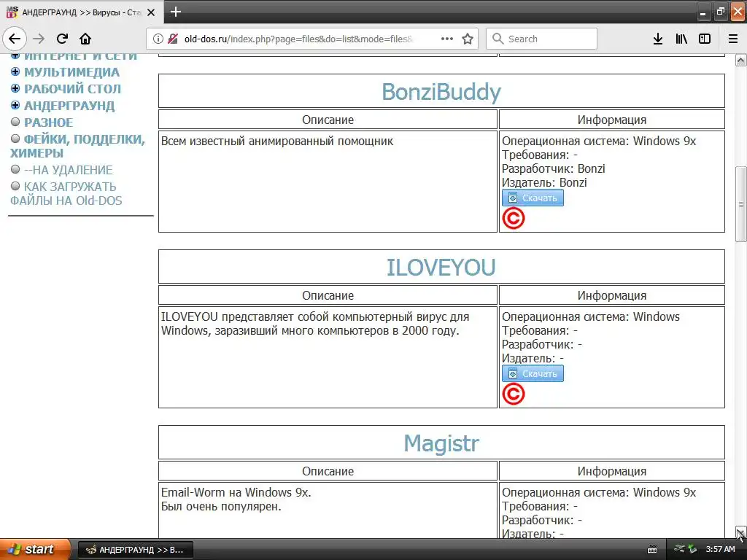
Task: Click 'Email-Worm на Windows 9x.' description
Action: (x=236, y=492)
